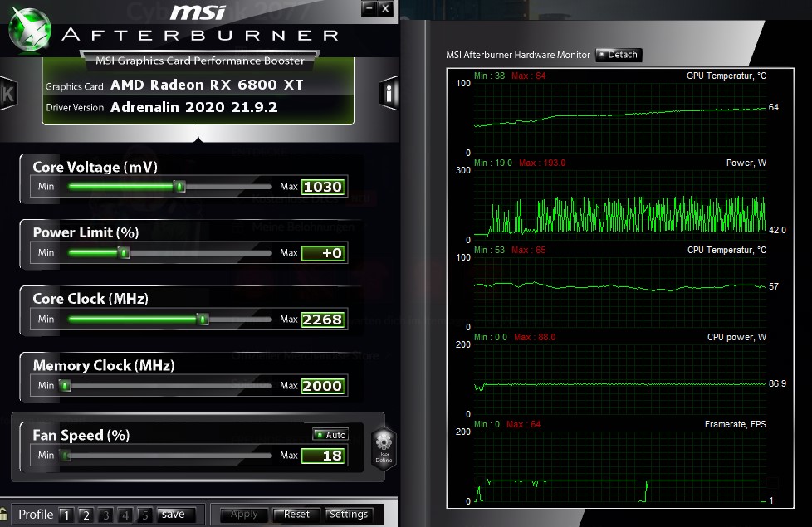The height and width of the screenshot is (527, 812).
Task: Click the Core Clock (MHz) label
Action: coord(90,299)
